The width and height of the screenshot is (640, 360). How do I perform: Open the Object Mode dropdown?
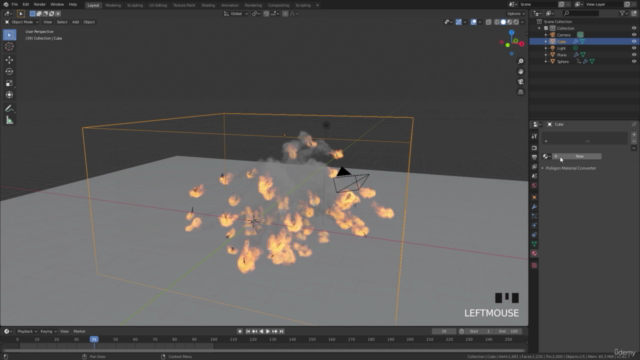(x=22, y=22)
